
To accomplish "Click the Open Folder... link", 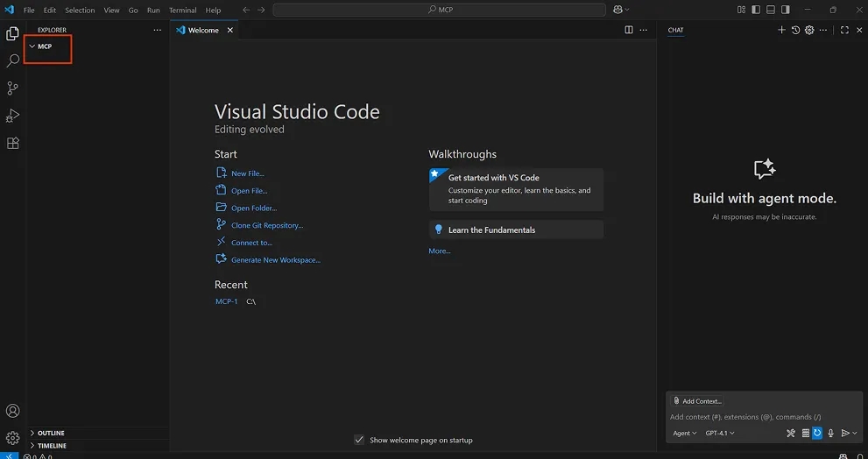I will point(254,208).
